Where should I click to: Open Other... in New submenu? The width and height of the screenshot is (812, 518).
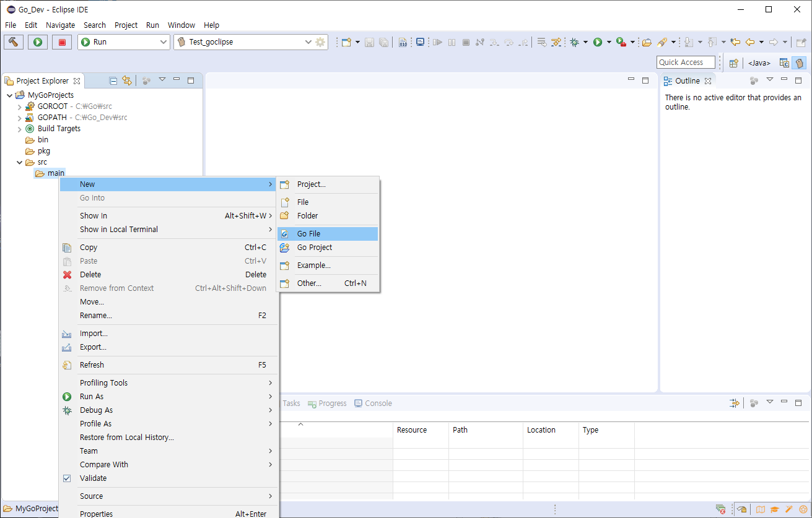pyautogui.click(x=328, y=283)
